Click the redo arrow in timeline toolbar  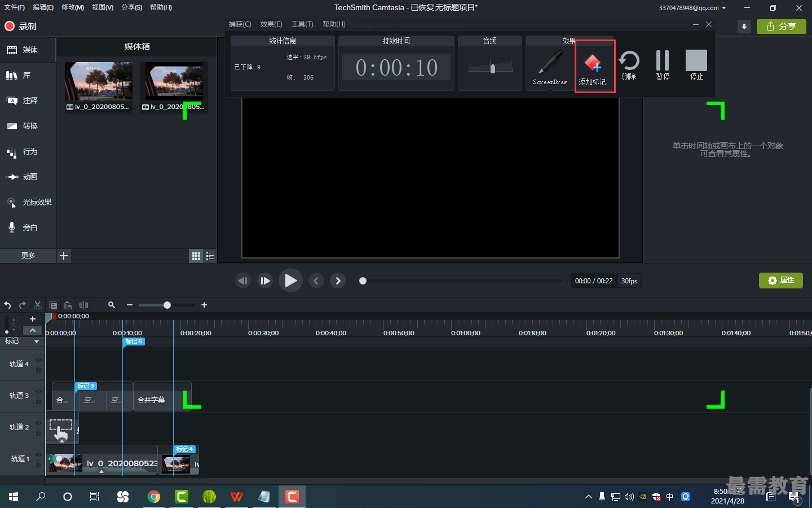23,305
